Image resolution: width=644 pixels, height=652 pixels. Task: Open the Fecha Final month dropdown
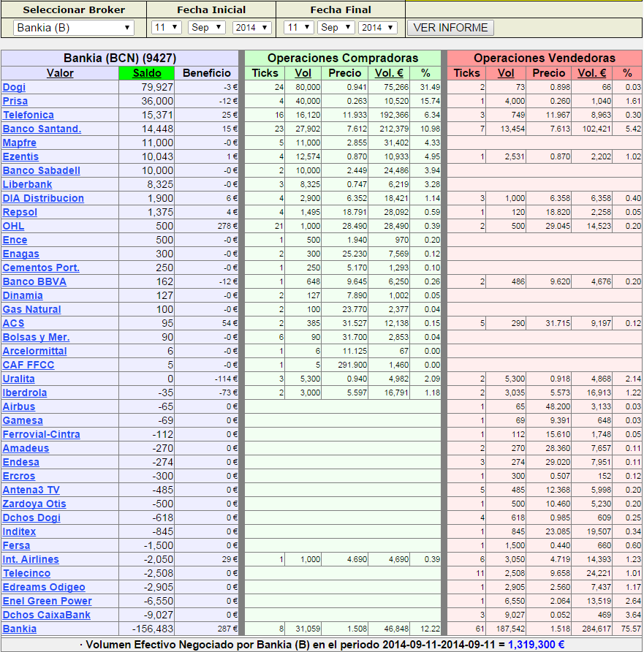coord(336,28)
